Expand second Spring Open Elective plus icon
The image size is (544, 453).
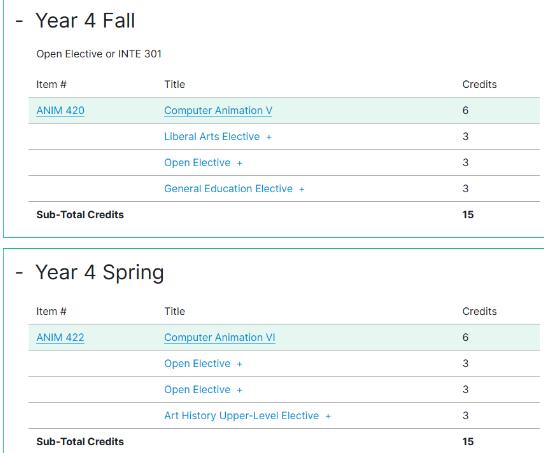click(239, 390)
